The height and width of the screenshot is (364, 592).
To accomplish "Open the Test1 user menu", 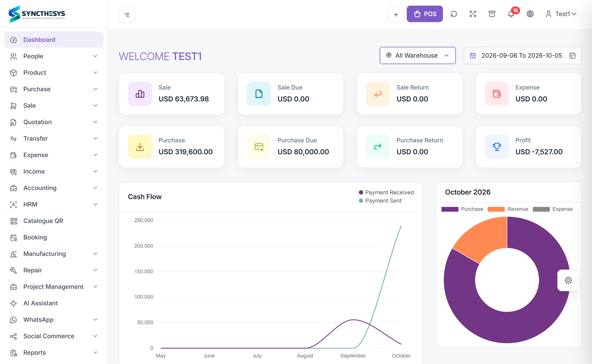I will [x=561, y=14].
